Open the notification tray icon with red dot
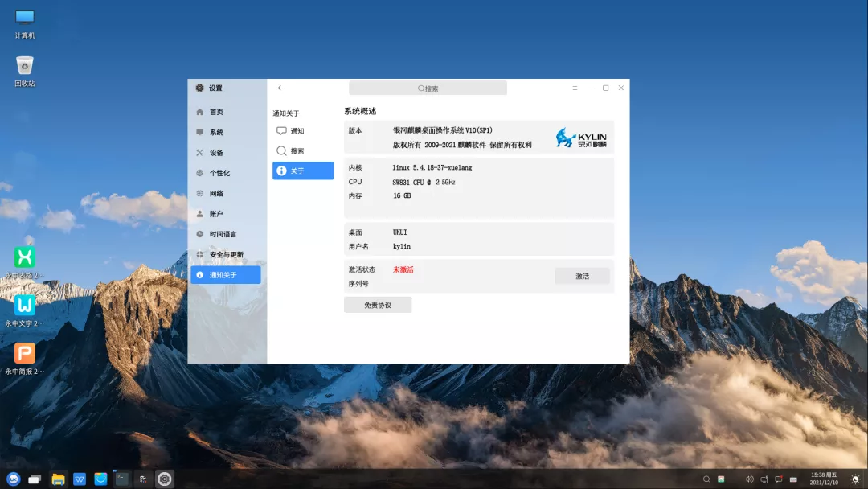The height and width of the screenshot is (489, 868). tap(779, 479)
